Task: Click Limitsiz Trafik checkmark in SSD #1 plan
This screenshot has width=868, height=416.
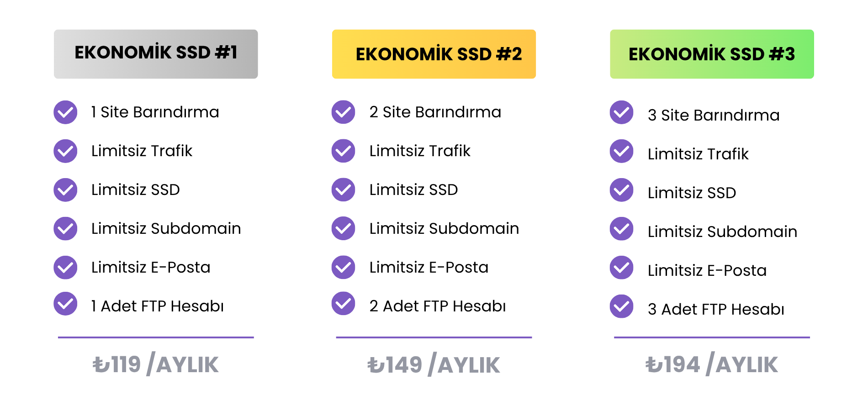Action: point(65,151)
